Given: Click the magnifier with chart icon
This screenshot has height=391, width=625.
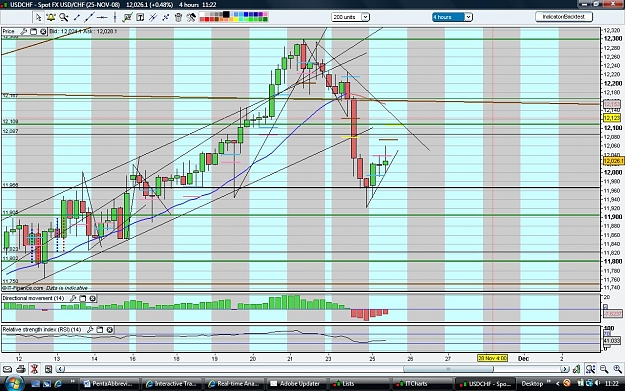Looking at the screenshot, I should [x=590, y=369].
